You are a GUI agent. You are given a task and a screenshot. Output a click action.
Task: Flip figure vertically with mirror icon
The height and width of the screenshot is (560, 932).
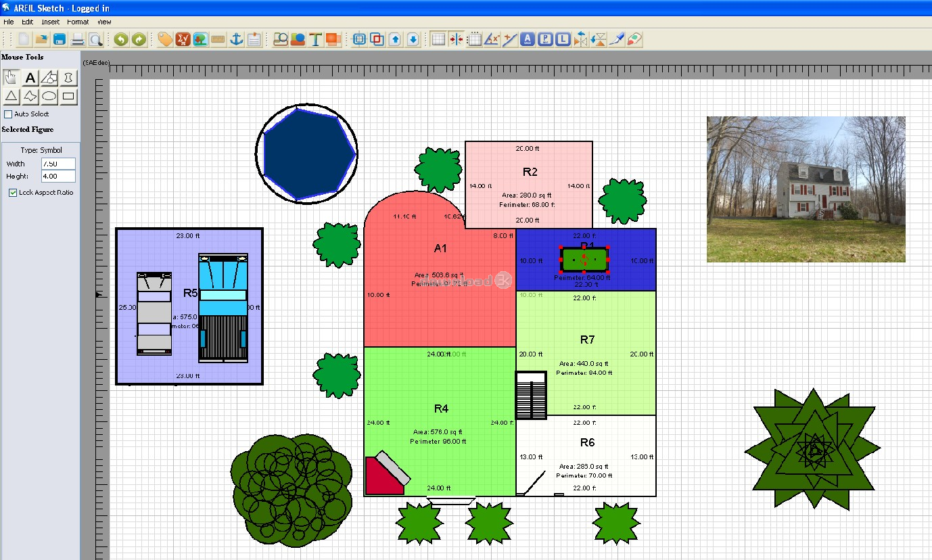[x=599, y=39]
